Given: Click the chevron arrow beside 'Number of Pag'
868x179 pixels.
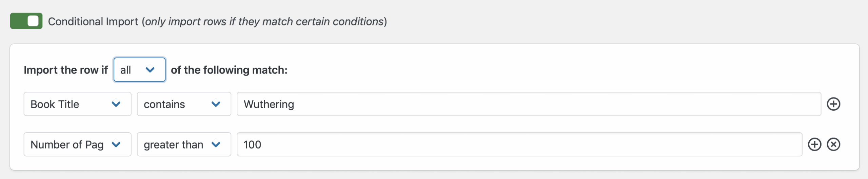Looking at the screenshot, I should 116,144.
